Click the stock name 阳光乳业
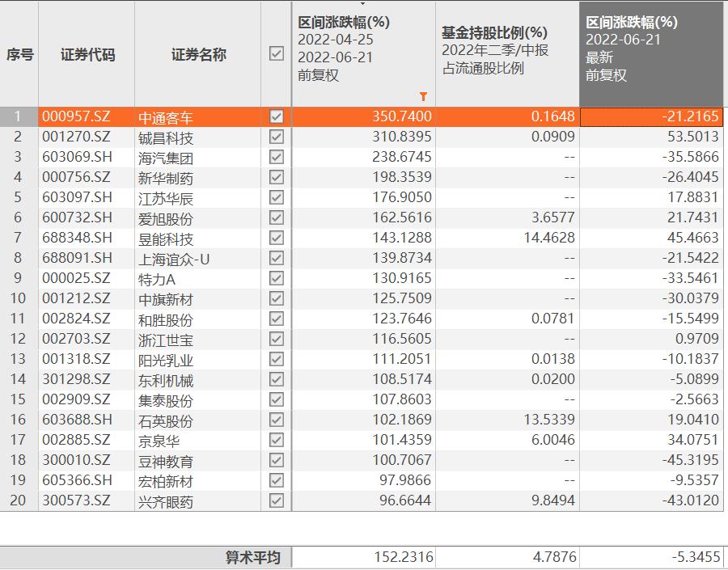This screenshot has width=728, height=570. [166, 360]
